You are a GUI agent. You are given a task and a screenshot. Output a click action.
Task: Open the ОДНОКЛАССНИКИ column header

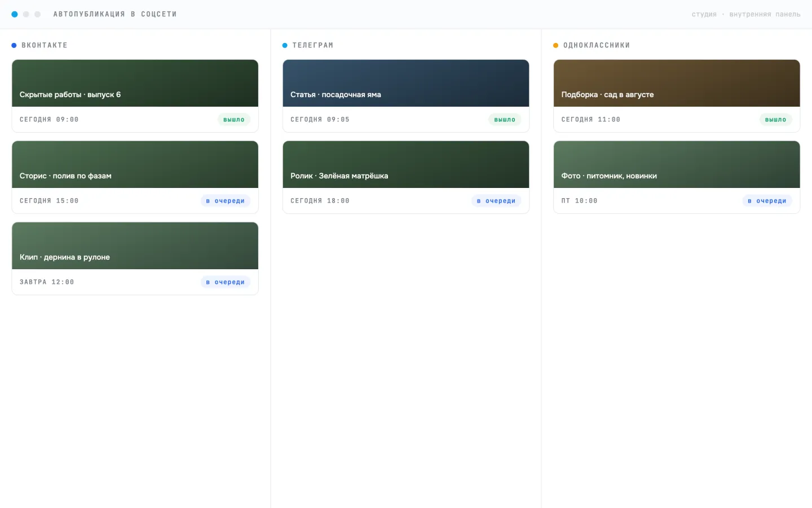(x=597, y=45)
